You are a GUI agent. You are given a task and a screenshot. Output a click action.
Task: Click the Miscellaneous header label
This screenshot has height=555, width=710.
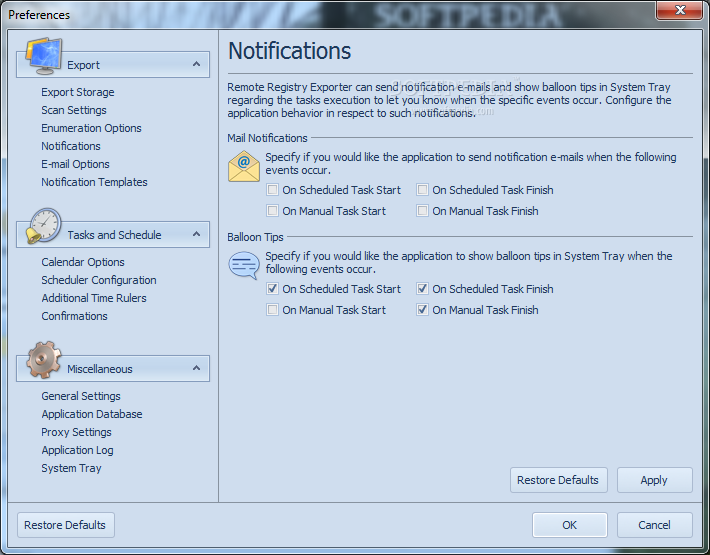tap(100, 369)
